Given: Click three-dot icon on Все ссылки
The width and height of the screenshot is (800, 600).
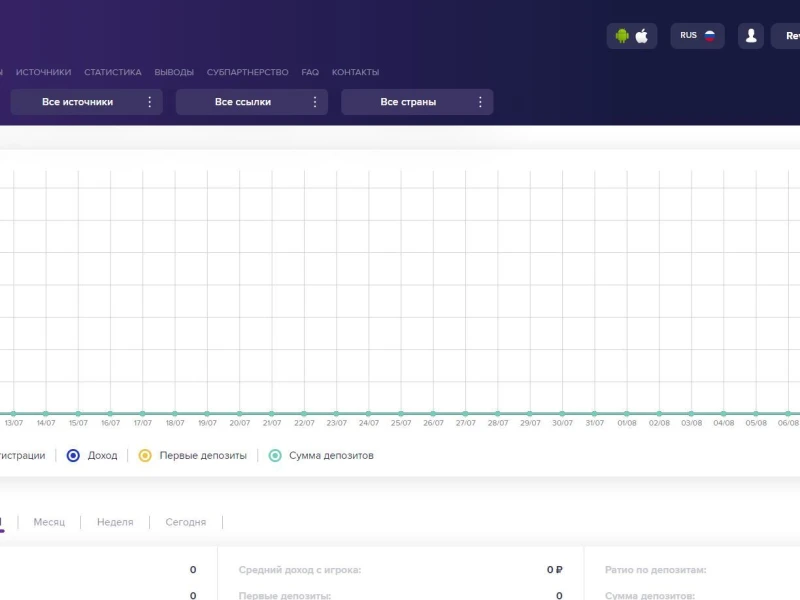Looking at the screenshot, I should [x=315, y=102].
